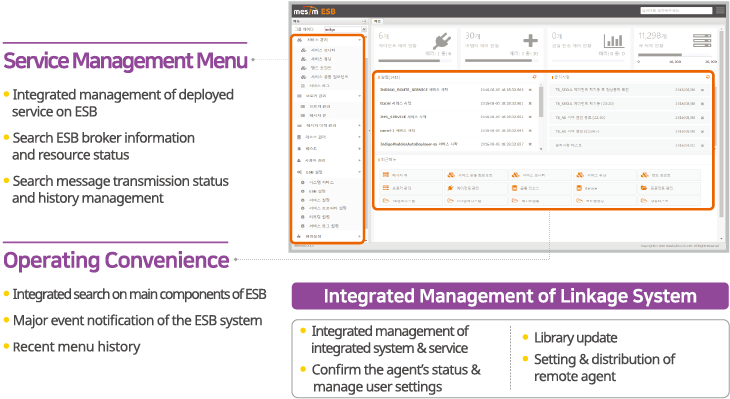730x399 pixels.
Task: Select the INDIGO_ROUTE_SERVICE alert row
Action: coord(456,89)
